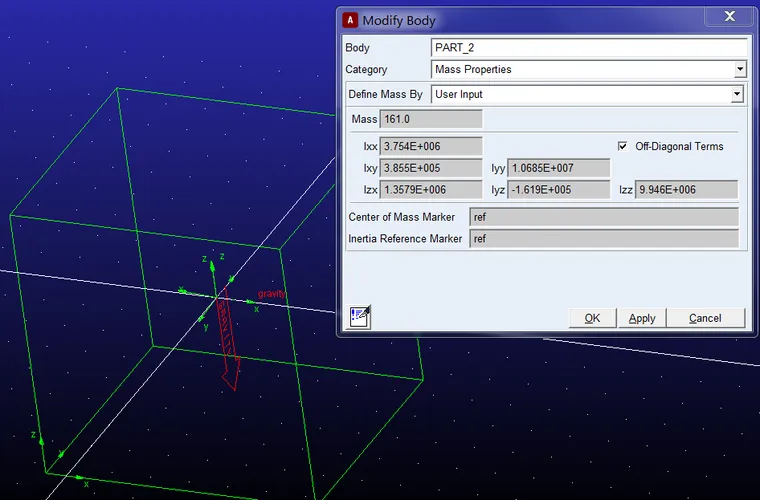Open the Category dropdown arrow
This screenshot has width=760, height=500.
click(x=740, y=69)
